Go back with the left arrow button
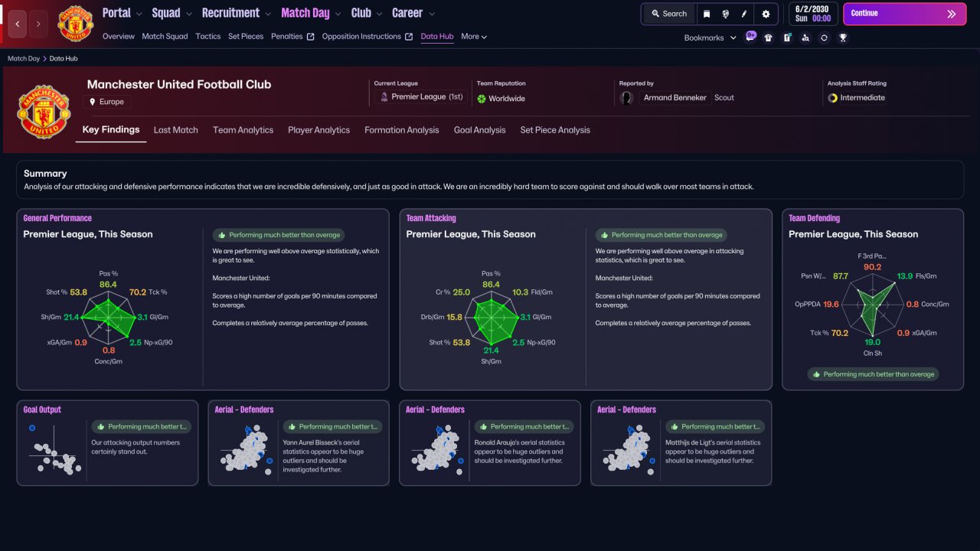The image size is (980, 551). [18, 24]
